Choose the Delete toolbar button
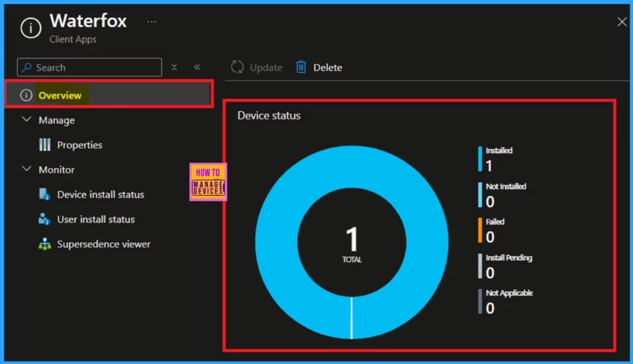This screenshot has width=633, height=364. point(319,67)
